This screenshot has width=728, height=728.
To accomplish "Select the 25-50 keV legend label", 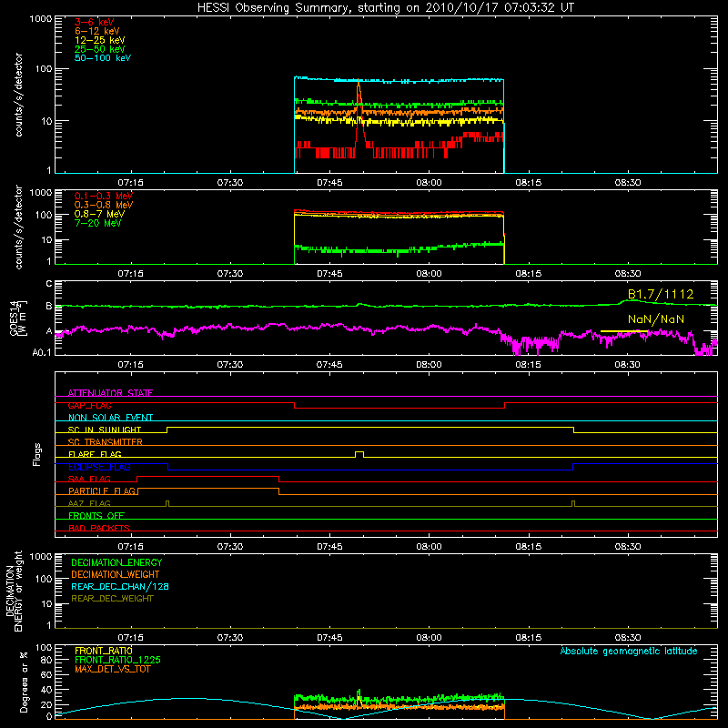I will [x=100, y=49].
